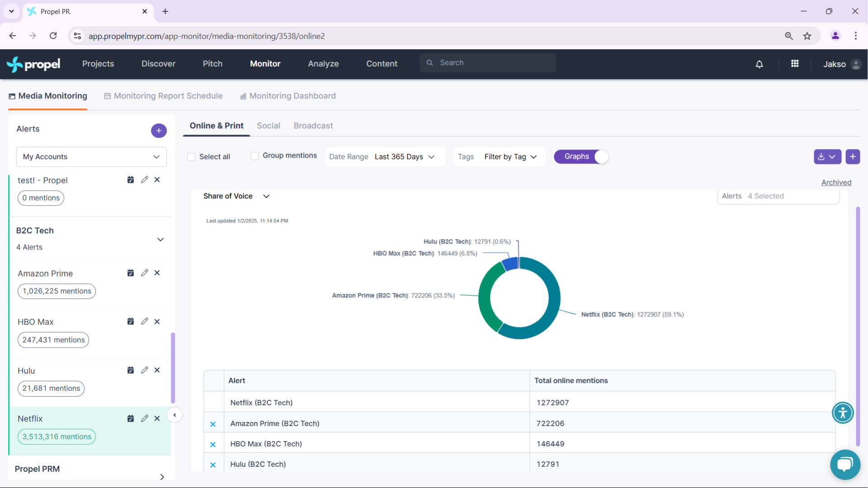The width and height of the screenshot is (868, 488).
Task: Click 1,026,225 mentions badge
Action: 57,291
